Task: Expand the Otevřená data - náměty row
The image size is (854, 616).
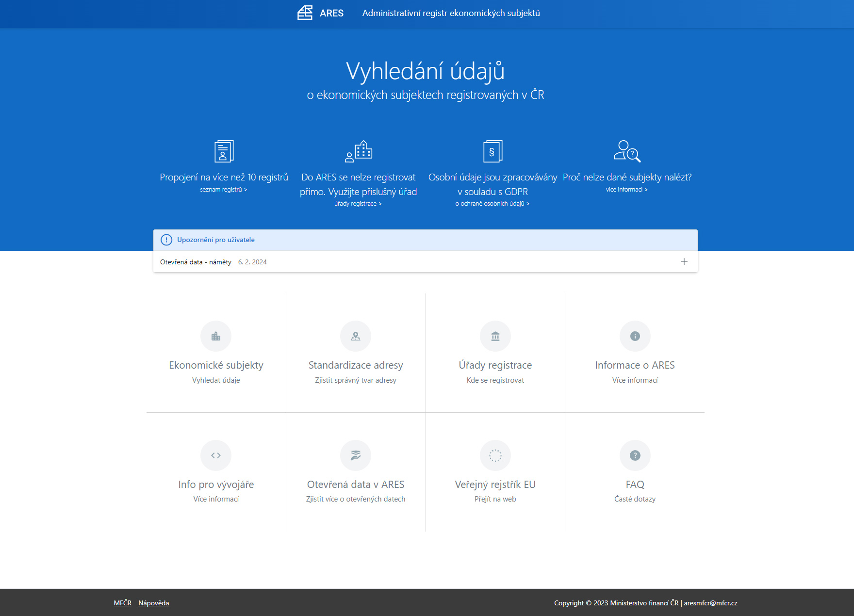Action: pos(196,262)
